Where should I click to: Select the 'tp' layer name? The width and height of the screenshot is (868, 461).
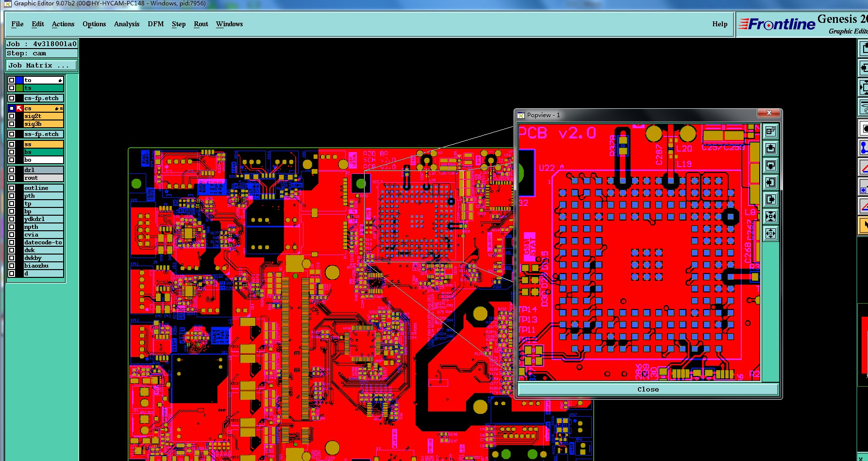[43, 204]
